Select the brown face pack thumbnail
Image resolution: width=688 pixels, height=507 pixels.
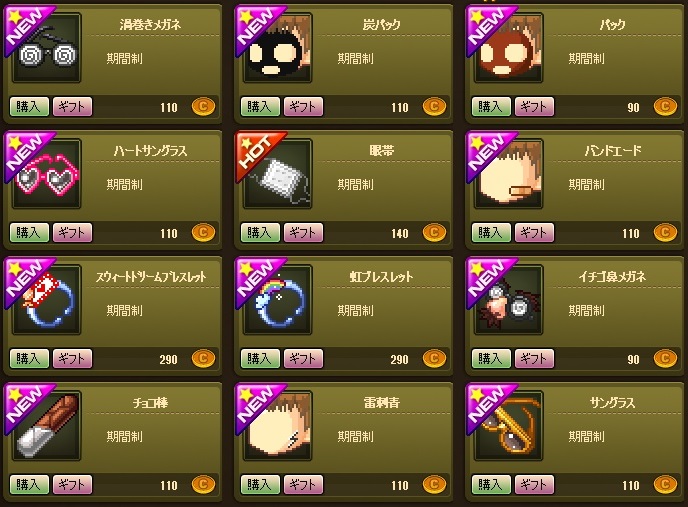[x=509, y=48]
